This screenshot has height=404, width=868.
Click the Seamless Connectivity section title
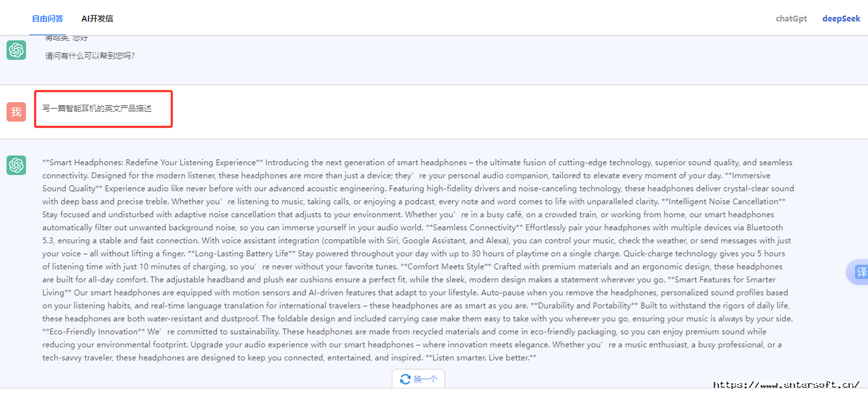[474, 228]
